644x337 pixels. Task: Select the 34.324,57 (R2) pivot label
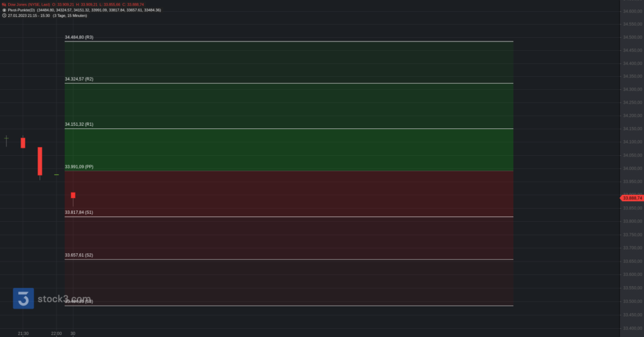[79, 79]
